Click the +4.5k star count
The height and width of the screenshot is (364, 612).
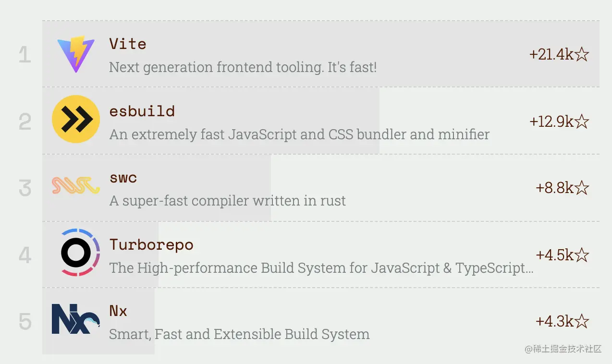pyautogui.click(x=555, y=255)
